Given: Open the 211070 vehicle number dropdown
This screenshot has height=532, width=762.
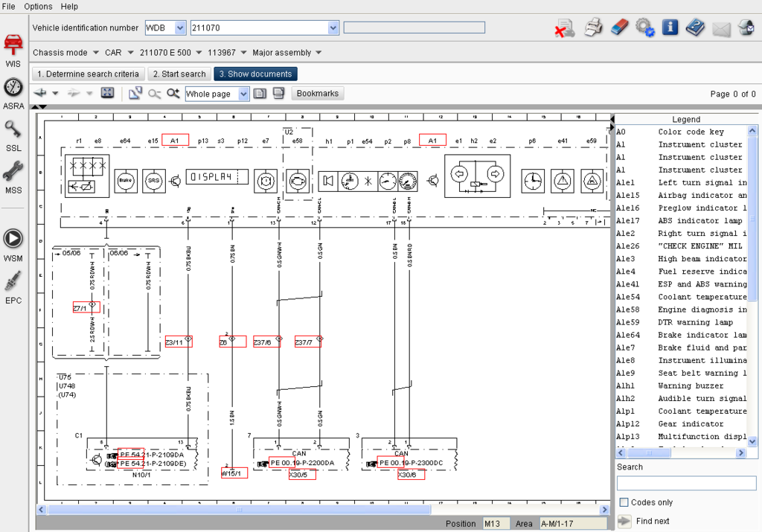Looking at the screenshot, I should 333,28.
